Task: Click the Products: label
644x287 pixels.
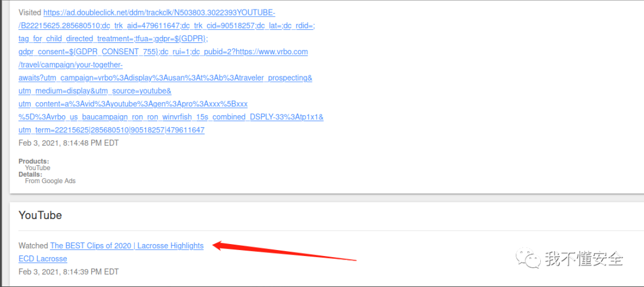Action: pos(33,161)
